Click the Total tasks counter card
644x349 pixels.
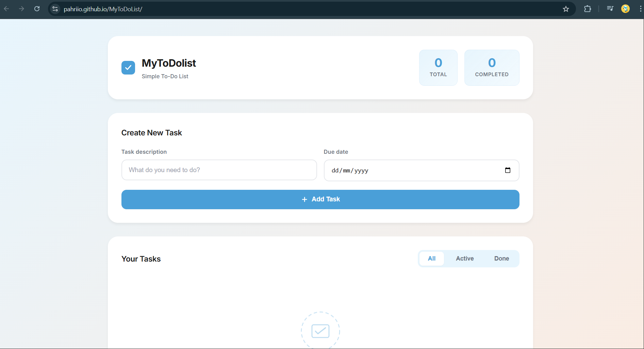pos(438,68)
